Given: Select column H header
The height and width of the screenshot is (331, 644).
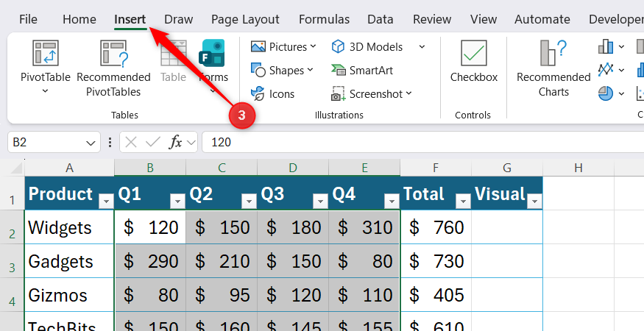Looking at the screenshot, I should tap(578, 168).
